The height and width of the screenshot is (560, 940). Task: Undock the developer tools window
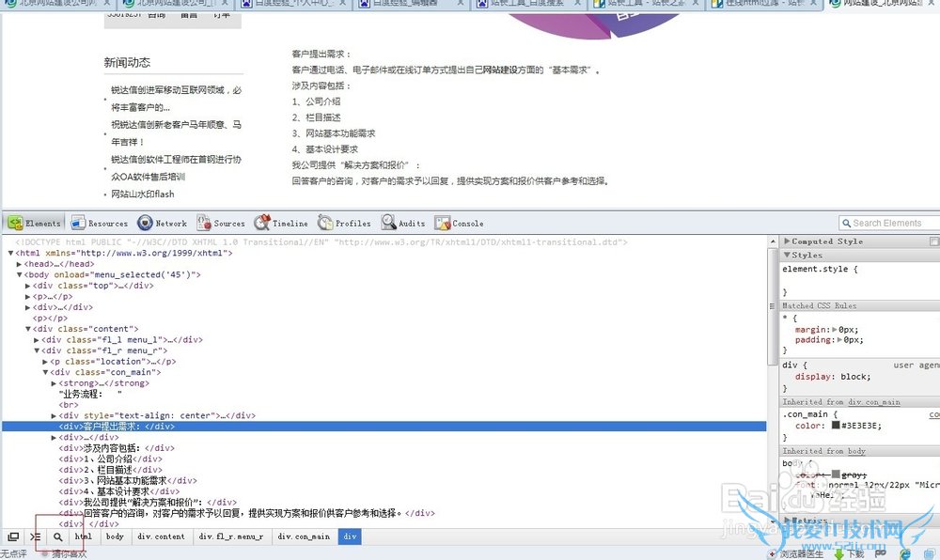[x=13, y=537]
